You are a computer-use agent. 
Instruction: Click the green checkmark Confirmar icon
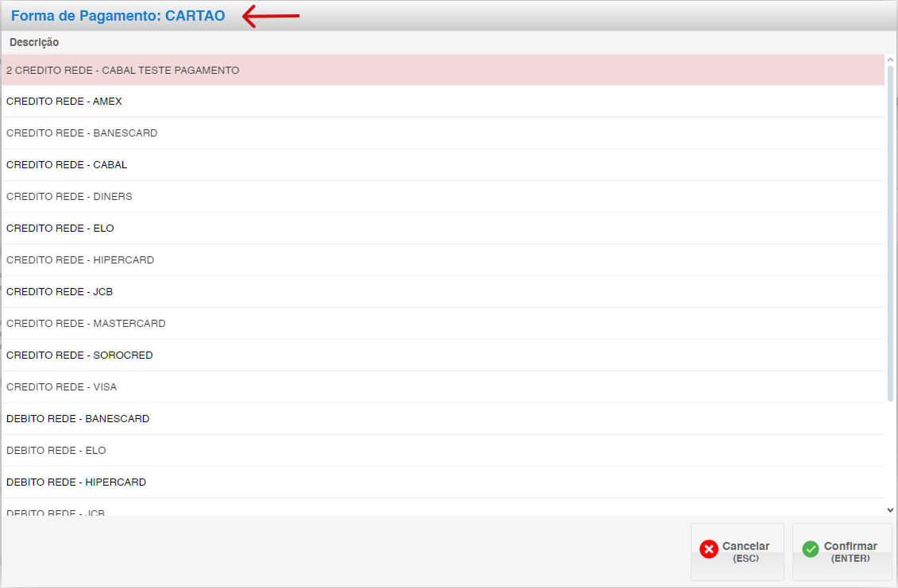click(x=810, y=549)
